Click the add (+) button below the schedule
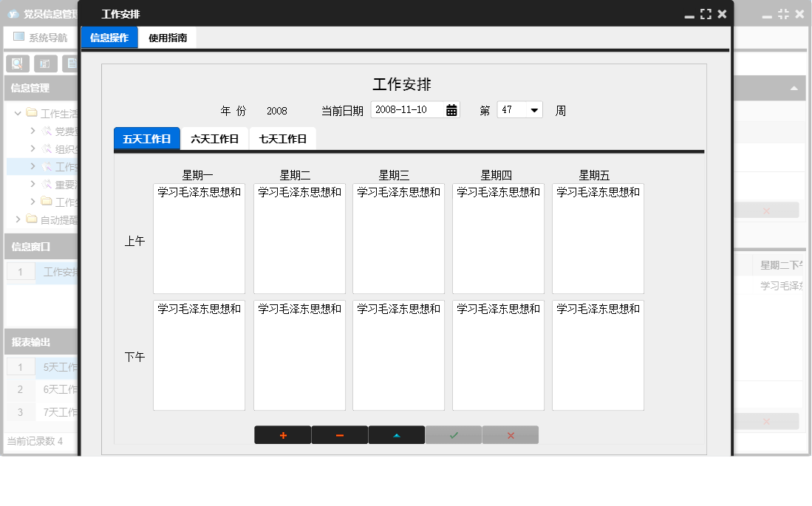The height and width of the screenshot is (506, 812). click(283, 435)
